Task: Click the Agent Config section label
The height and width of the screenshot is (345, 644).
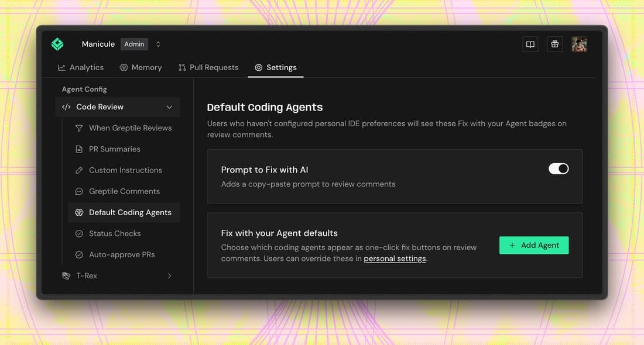Action: pos(84,89)
